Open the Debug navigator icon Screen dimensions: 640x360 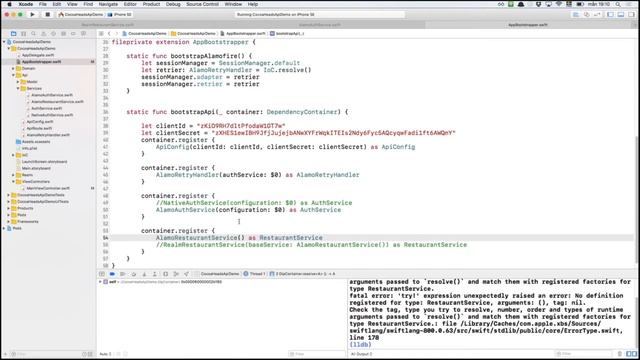click(x=63, y=33)
